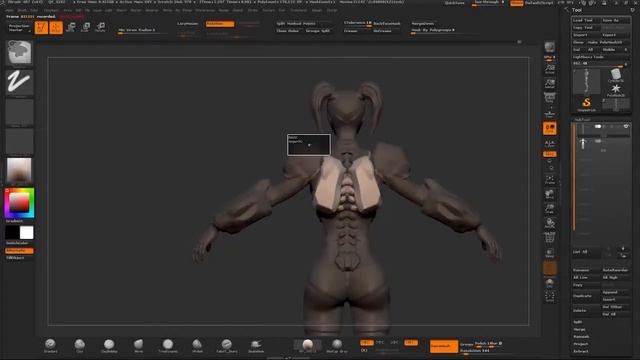Select the black secondary color swatch
Image resolution: width=640 pixels, height=360 pixels.
(12, 233)
